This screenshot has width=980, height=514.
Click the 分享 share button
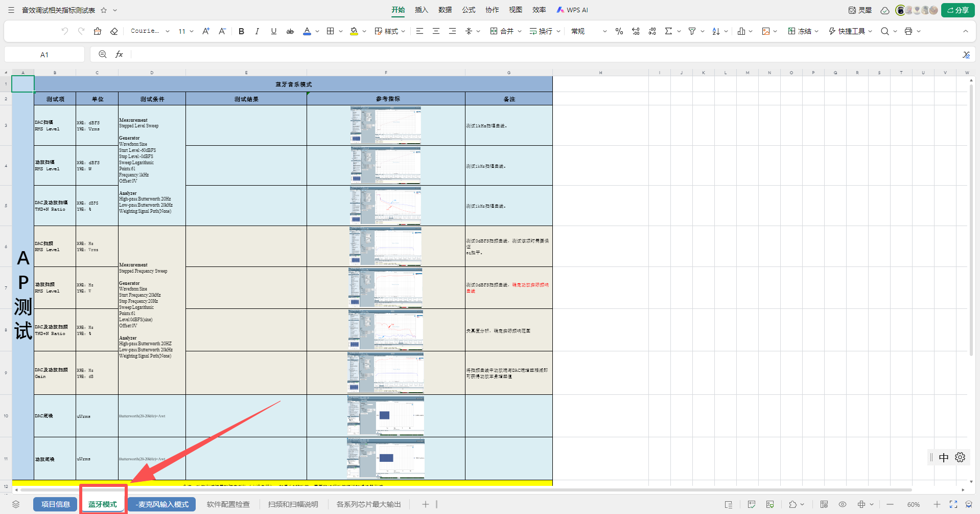click(x=958, y=10)
